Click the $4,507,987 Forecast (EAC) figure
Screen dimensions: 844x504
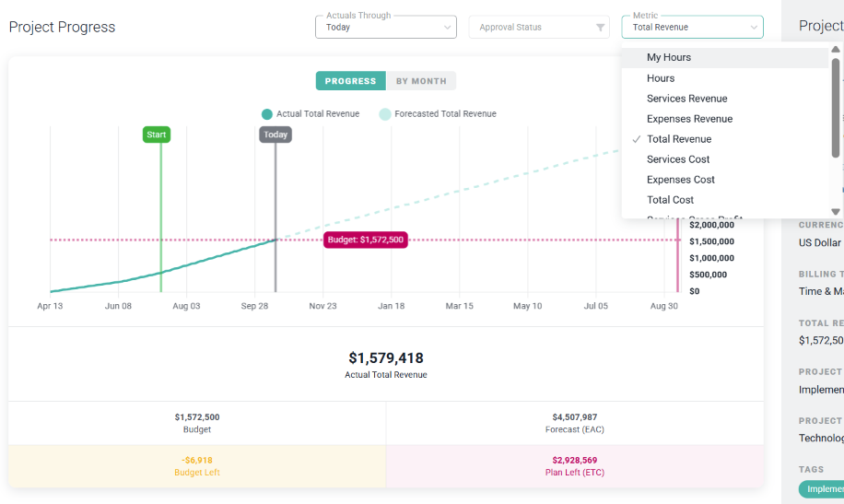[x=574, y=417]
